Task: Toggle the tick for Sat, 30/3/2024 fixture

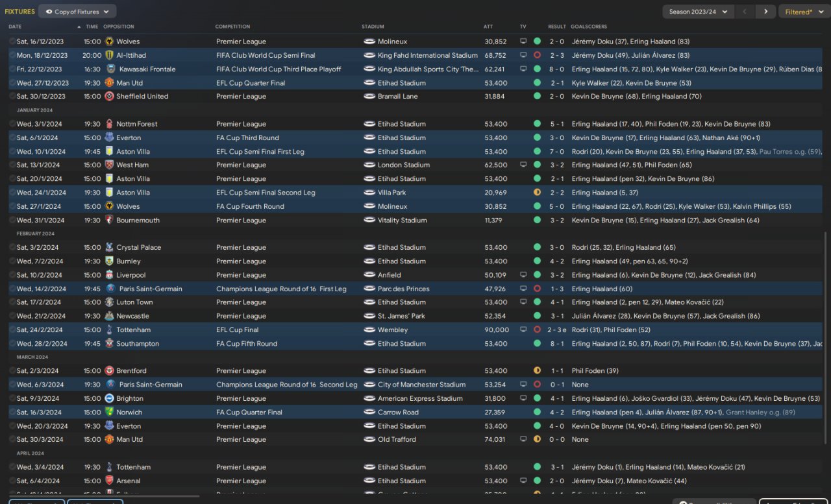Action: pos(12,439)
